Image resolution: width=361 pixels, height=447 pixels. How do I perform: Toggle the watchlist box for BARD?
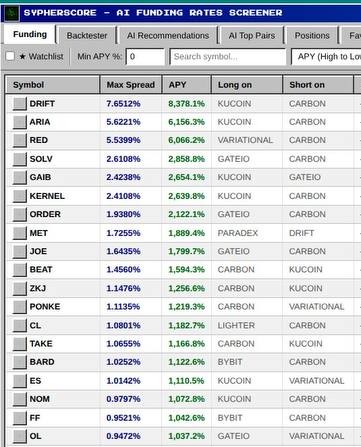point(19,362)
